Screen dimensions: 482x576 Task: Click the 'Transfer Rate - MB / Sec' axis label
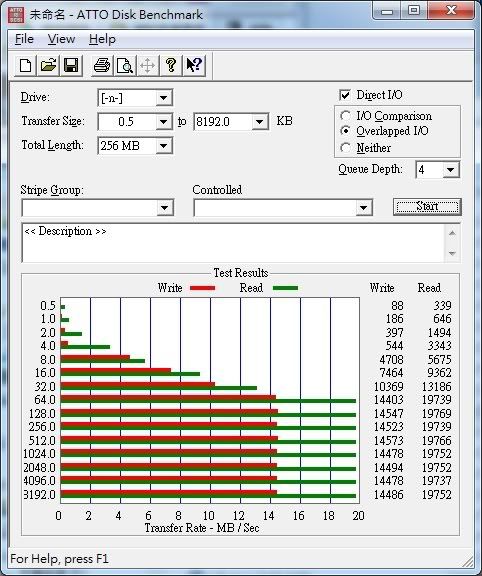pyautogui.click(x=202, y=528)
